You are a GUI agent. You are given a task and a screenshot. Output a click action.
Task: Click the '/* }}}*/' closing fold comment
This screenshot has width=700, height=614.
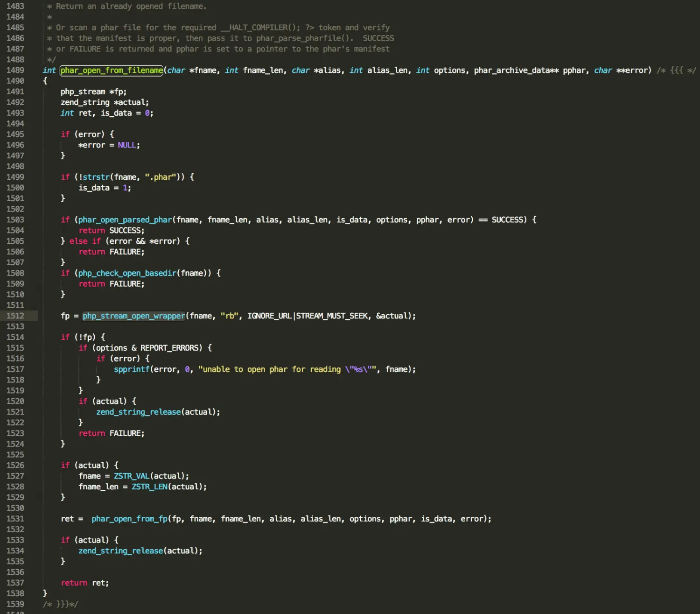61,604
